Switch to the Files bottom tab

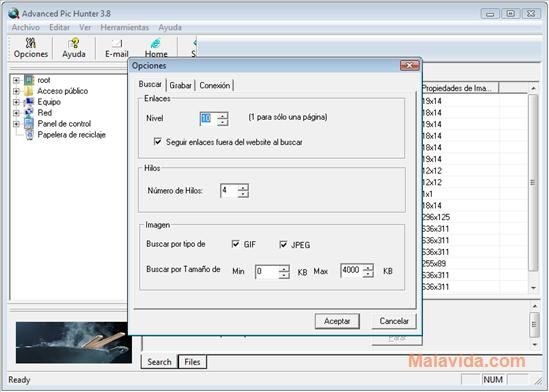click(x=192, y=362)
